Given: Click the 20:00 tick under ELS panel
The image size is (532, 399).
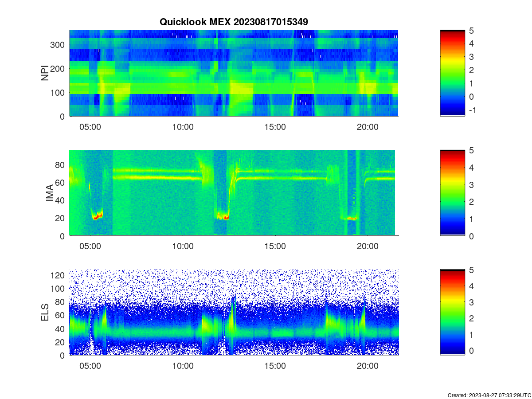Looking at the screenshot, I should pyautogui.click(x=368, y=366).
